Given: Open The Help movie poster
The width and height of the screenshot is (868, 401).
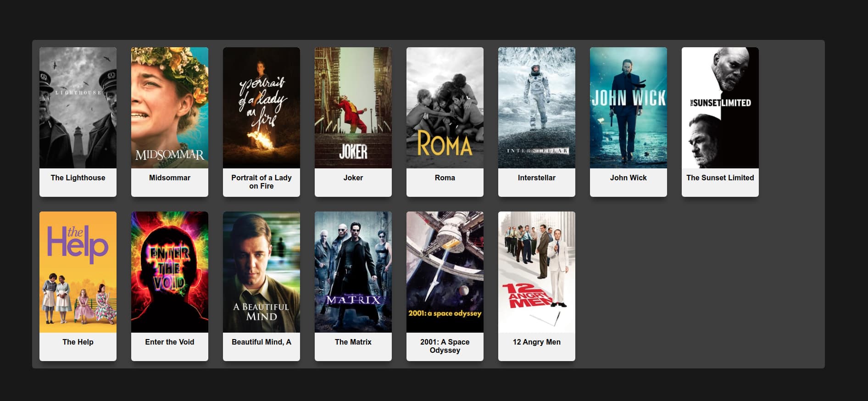Looking at the screenshot, I should coord(78,272).
